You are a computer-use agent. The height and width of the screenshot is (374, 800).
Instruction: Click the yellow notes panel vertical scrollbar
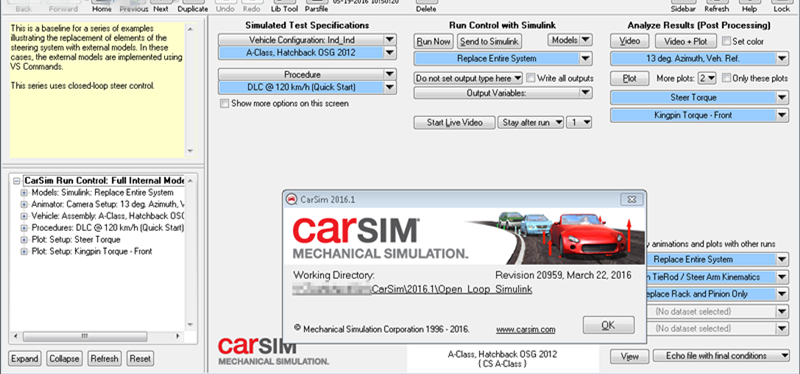(x=190, y=89)
